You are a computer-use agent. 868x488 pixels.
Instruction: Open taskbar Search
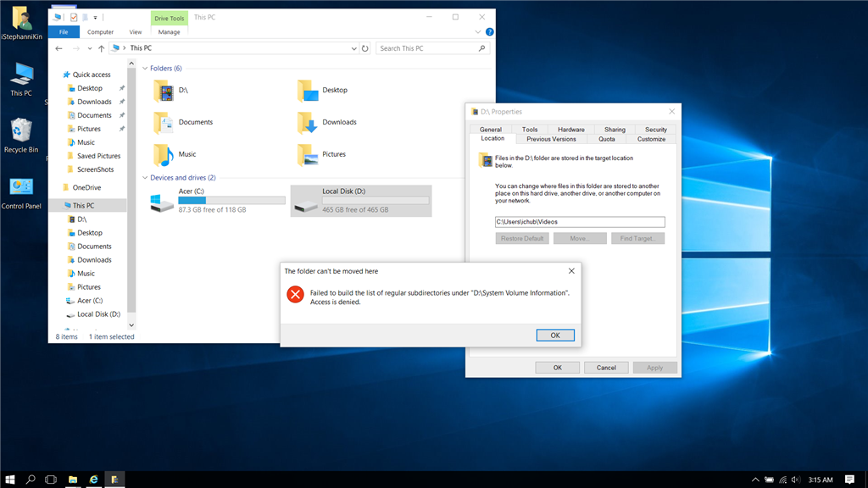point(31,480)
